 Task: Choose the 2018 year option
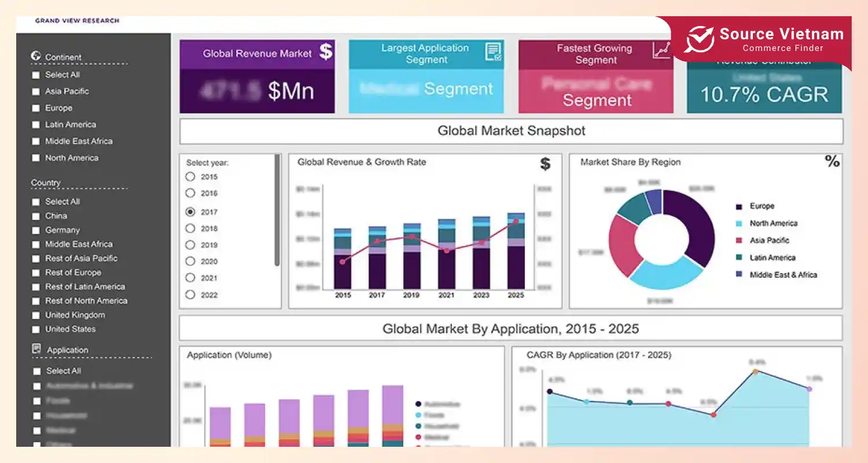pyautogui.click(x=190, y=229)
